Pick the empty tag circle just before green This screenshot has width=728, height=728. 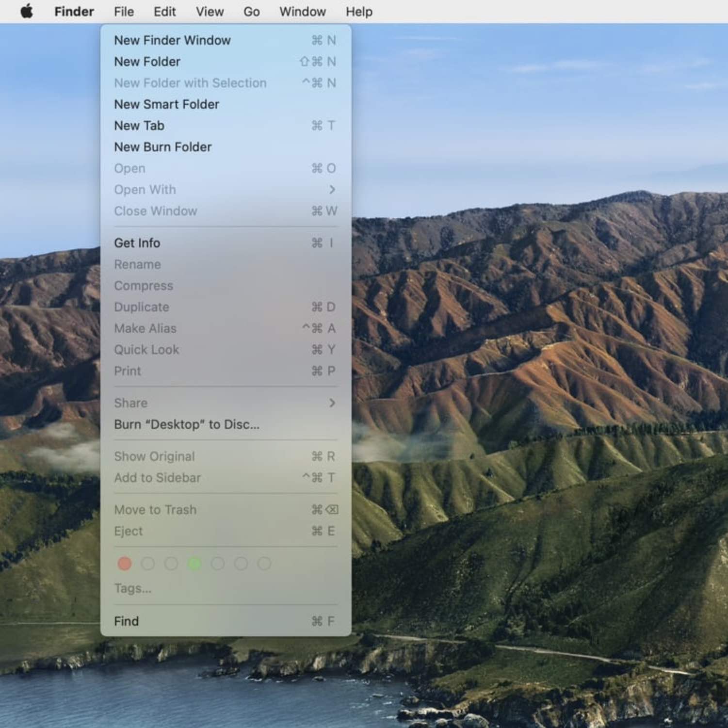click(171, 563)
